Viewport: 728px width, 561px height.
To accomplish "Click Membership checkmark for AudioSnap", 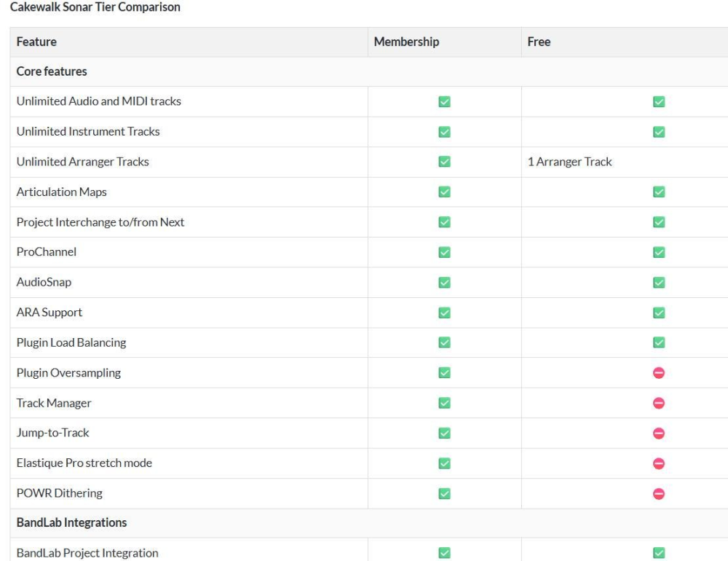I will 444,283.
